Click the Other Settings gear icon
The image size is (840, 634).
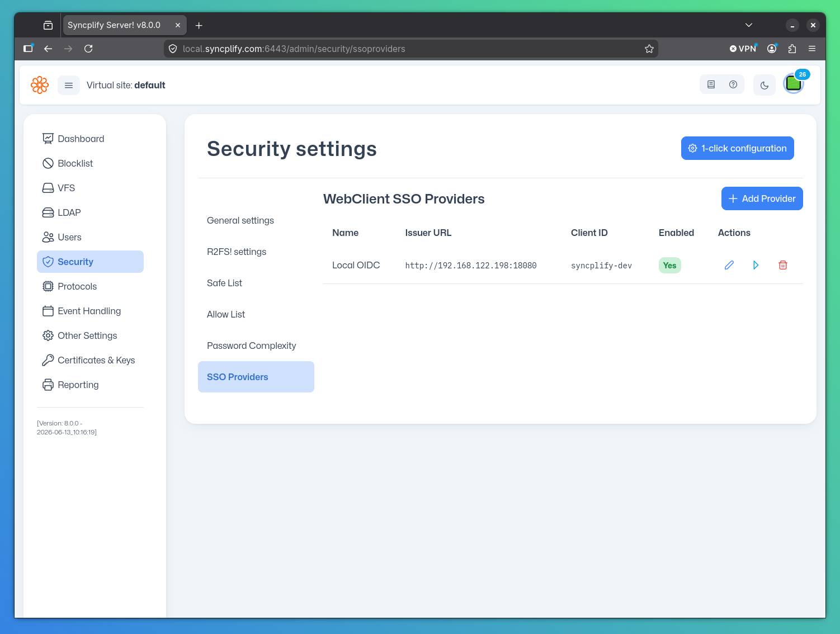click(48, 335)
